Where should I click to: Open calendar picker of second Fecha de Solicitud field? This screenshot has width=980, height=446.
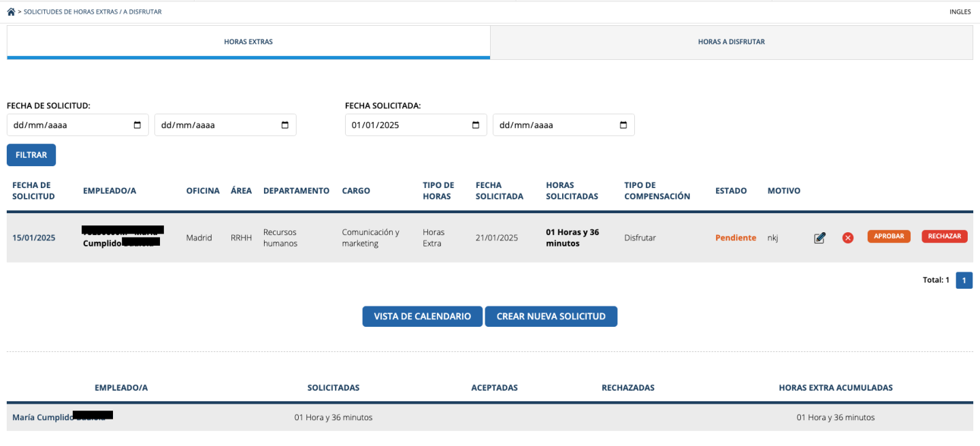[285, 125]
